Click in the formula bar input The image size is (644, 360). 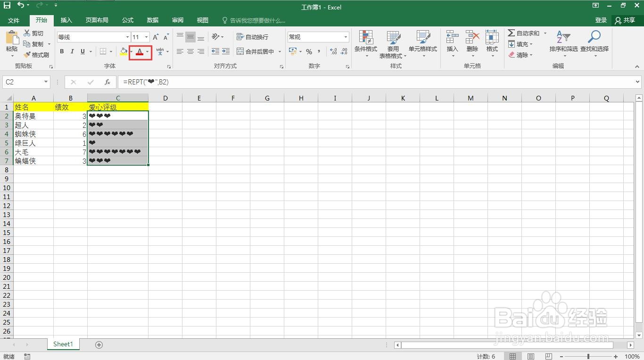375,82
